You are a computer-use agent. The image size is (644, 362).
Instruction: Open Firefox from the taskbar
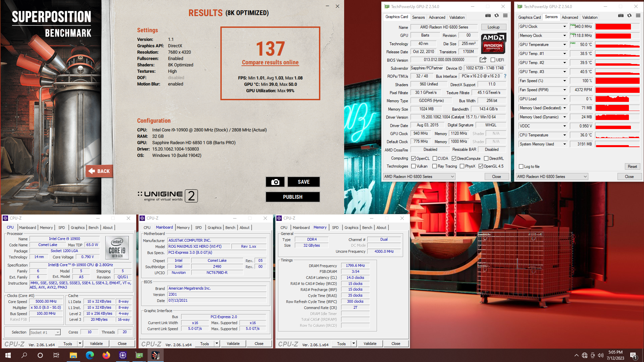pos(106,355)
